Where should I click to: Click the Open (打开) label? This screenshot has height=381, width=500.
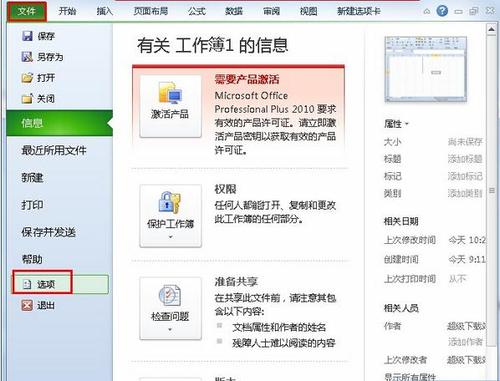coord(46,78)
